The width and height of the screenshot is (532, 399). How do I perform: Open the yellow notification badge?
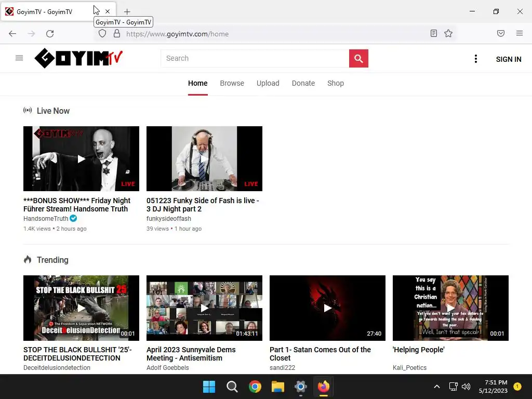517,386
